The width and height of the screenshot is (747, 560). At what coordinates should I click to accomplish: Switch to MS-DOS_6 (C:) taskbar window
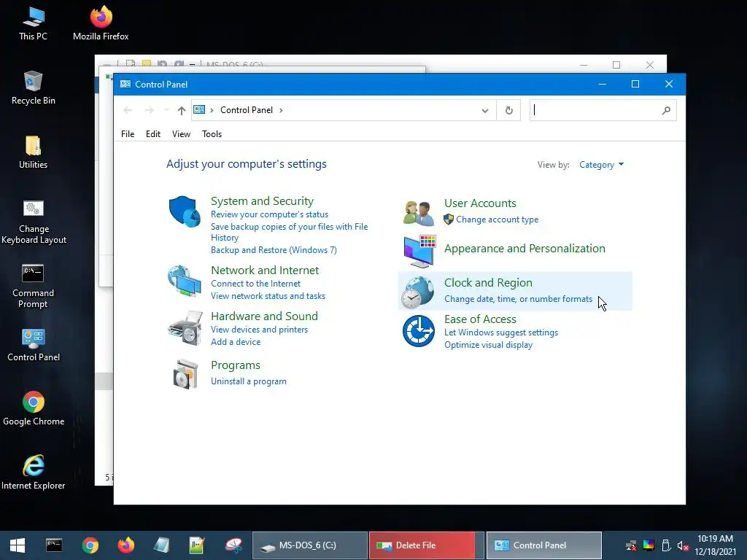[x=310, y=545]
